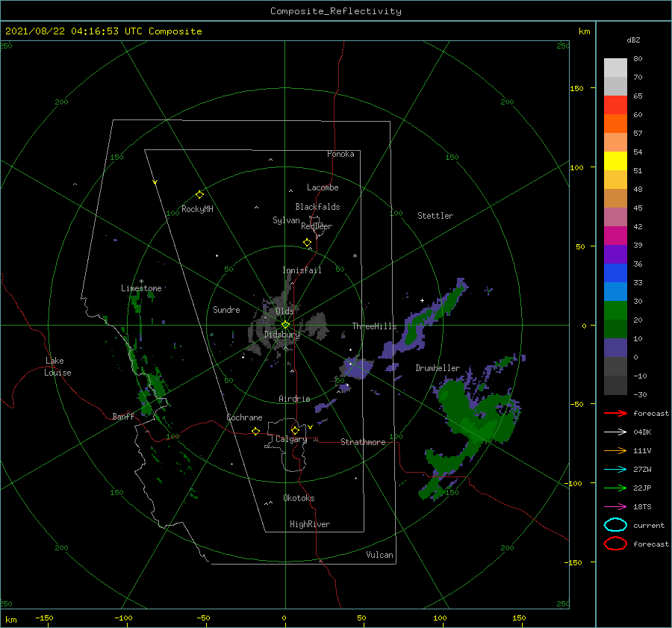The image size is (672, 628).
Task: Click the ThreeHills label
Action: pyautogui.click(x=374, y=326)
